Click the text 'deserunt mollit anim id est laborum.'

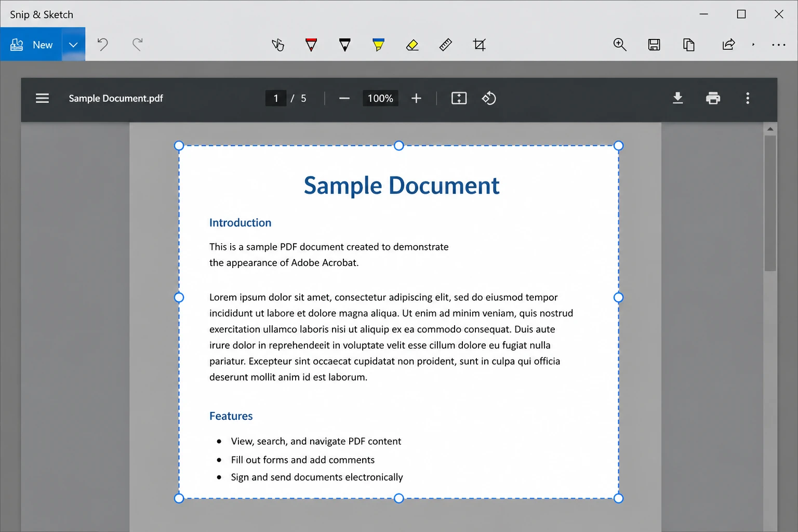[x=288, y=377]
